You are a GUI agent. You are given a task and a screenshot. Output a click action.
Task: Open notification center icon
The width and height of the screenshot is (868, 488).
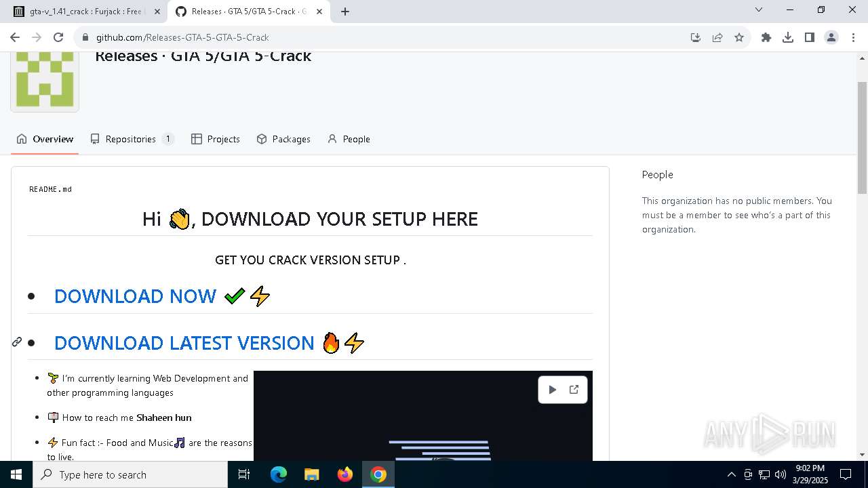coord(846,474)
